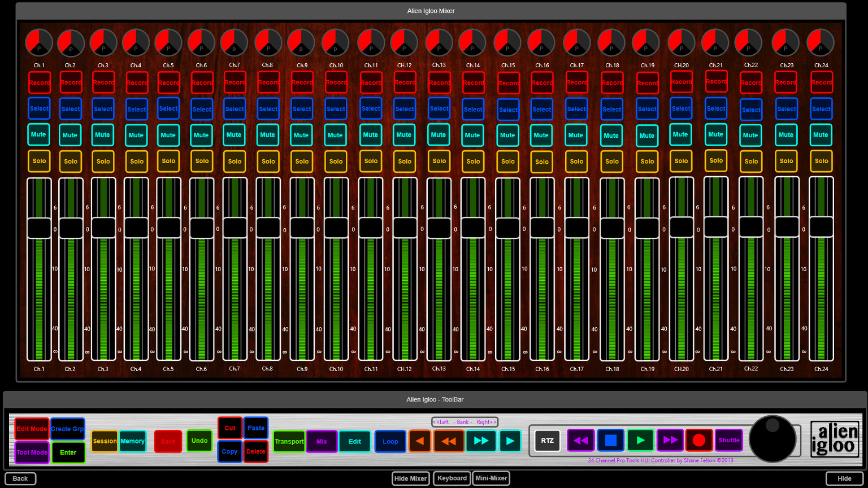This screenshot has height=488, width=868.
Task: Solo channel 2
Action: 71,162
